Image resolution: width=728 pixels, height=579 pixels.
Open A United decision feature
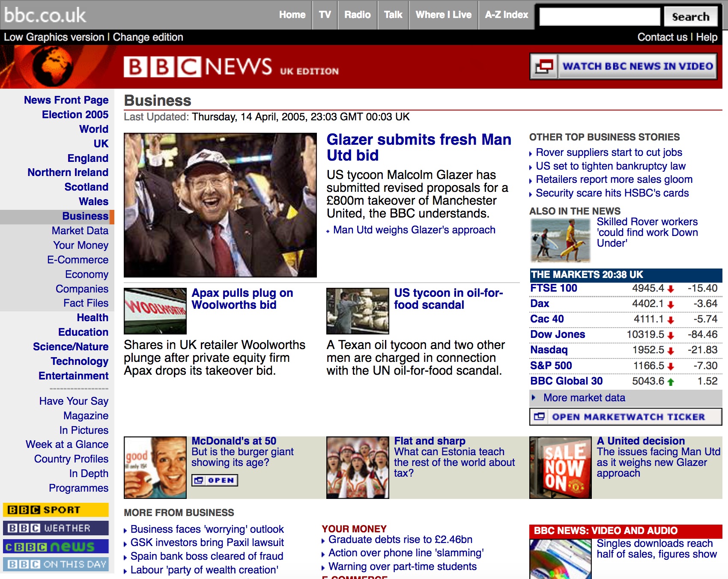[x=641, y=441]
